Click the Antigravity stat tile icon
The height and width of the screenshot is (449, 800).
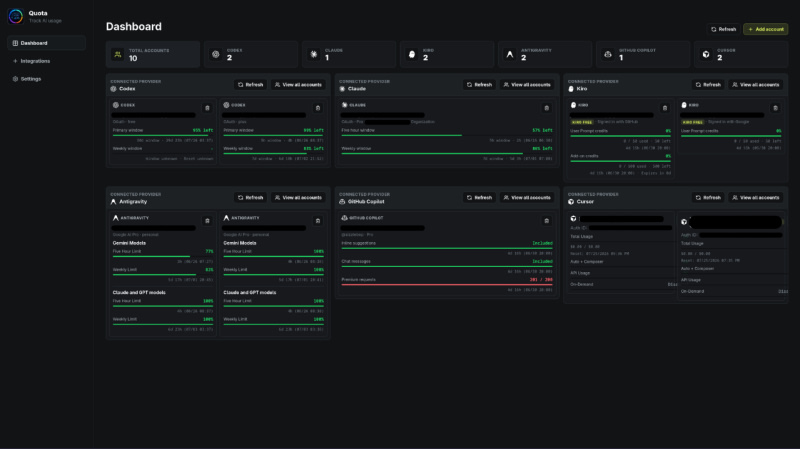coord(510,55)
